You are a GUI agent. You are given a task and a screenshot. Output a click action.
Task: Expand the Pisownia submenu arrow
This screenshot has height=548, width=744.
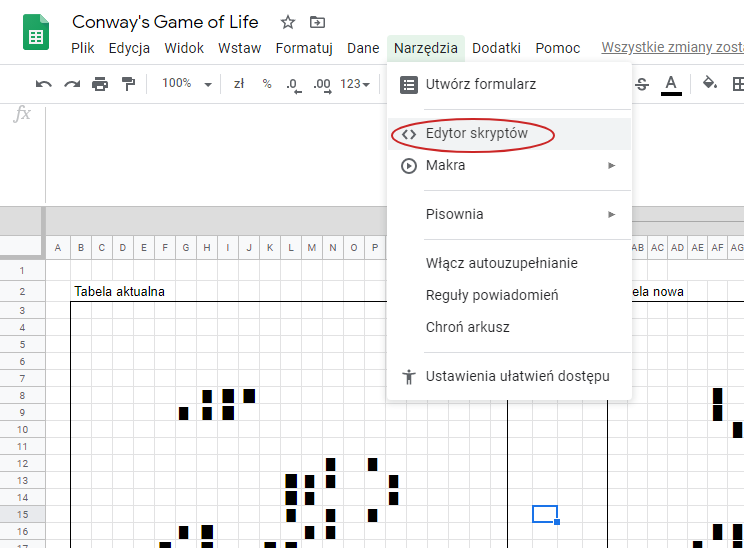coord(612,214)
